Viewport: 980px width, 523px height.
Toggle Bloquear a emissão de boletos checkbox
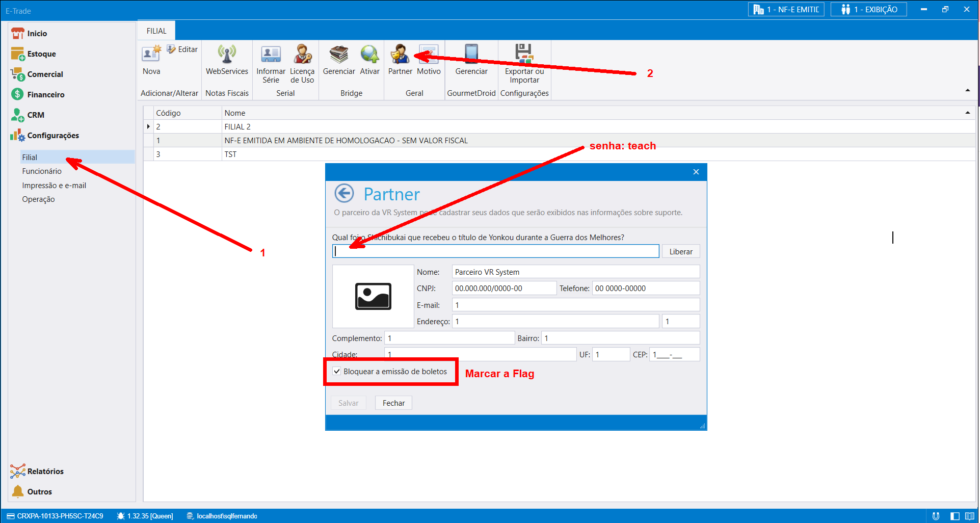pyautogui.click(x=337, y=371)
